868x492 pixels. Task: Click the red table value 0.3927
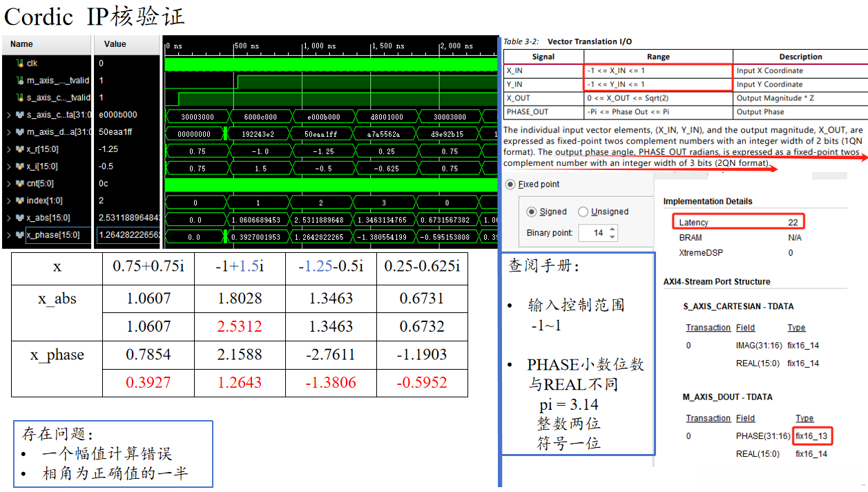(148, 382)
